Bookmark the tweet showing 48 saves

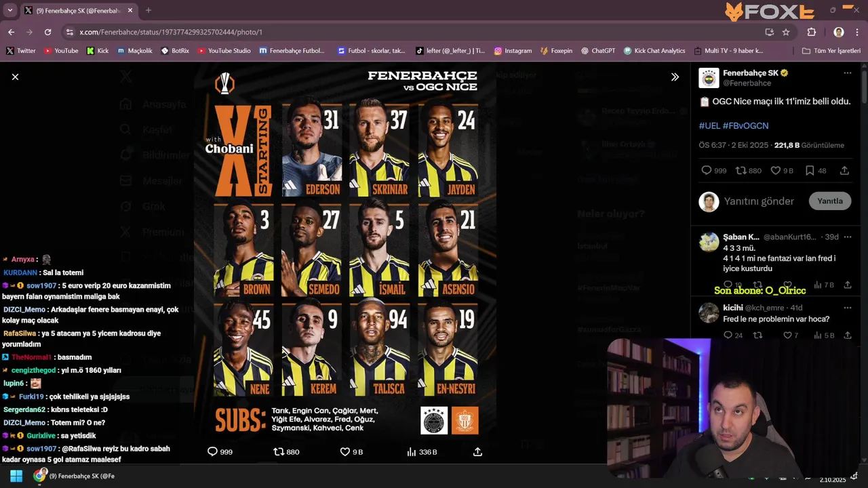tap(810, 171)
